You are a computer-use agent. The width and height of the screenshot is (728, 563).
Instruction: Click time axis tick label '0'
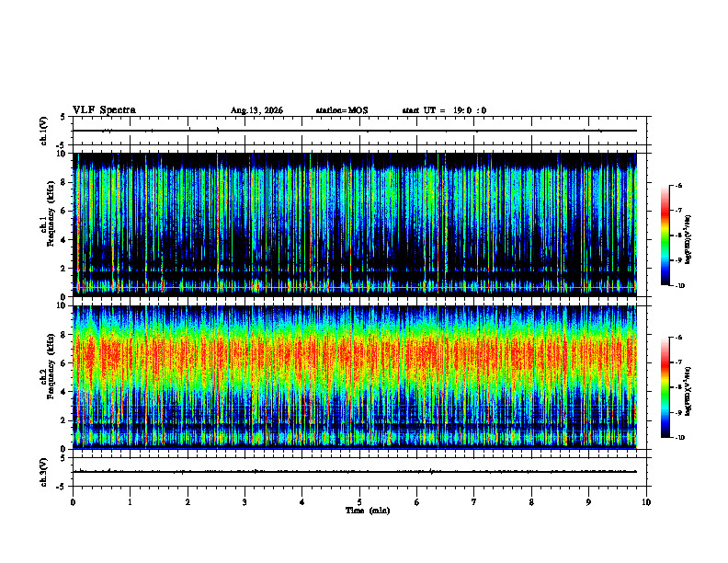coord(73,502)
